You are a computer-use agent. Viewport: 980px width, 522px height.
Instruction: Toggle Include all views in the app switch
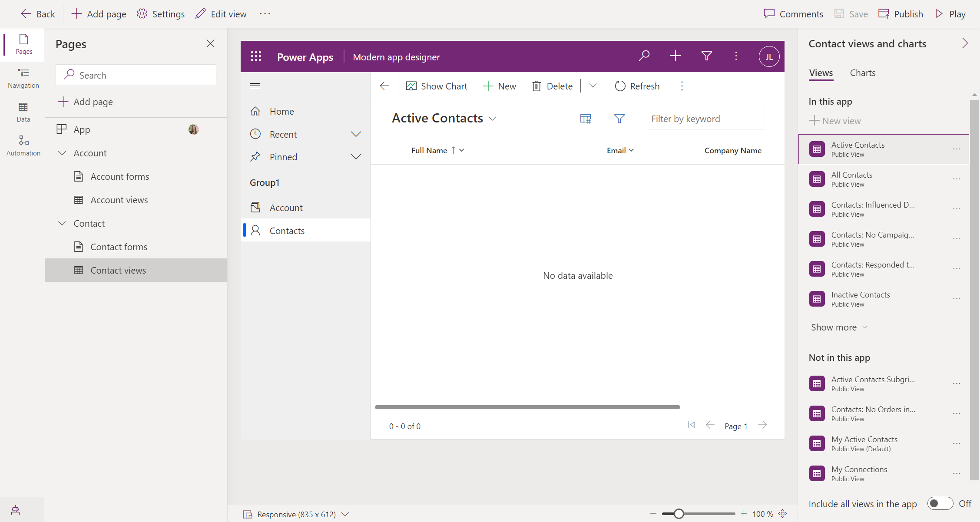940,504
